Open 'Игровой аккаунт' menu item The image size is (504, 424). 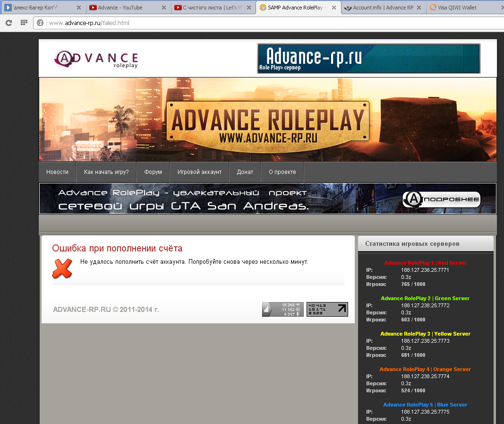200,172
